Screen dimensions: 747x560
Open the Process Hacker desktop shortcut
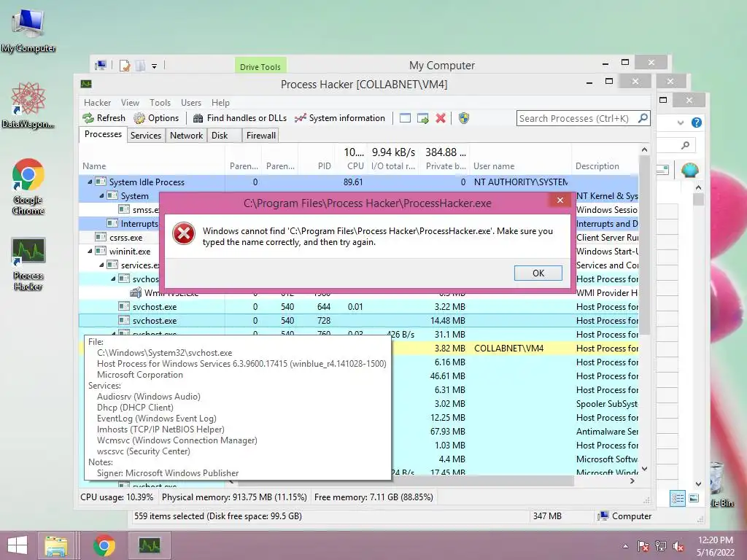28,264
